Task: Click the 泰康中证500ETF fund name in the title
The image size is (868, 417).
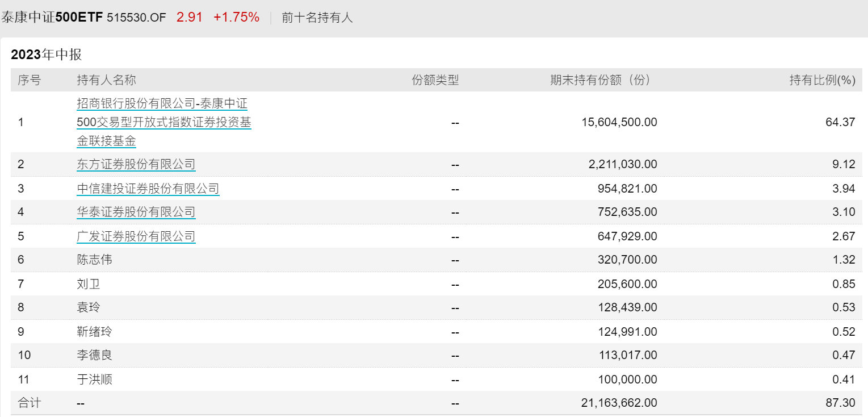Action: [52, 18]
